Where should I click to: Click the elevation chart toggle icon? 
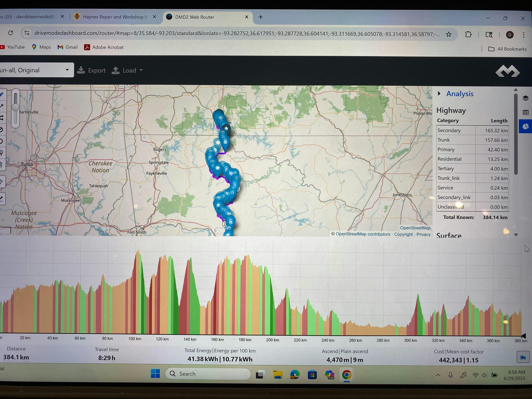[523, 357]
